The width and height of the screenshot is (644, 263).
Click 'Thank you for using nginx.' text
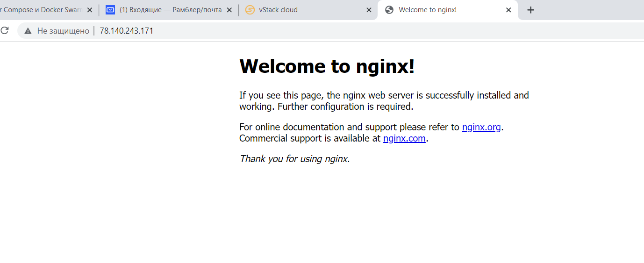(x=294, y=159)
